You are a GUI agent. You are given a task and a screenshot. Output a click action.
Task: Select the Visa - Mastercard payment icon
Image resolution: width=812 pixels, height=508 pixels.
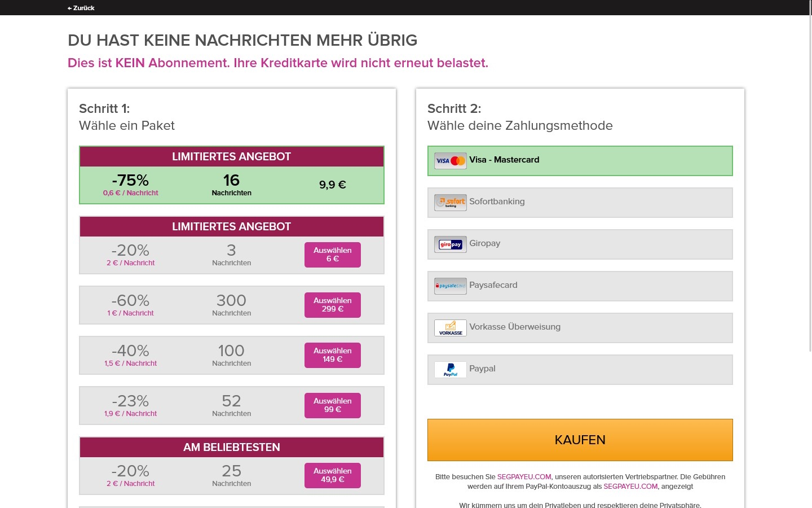coord(450,161)
